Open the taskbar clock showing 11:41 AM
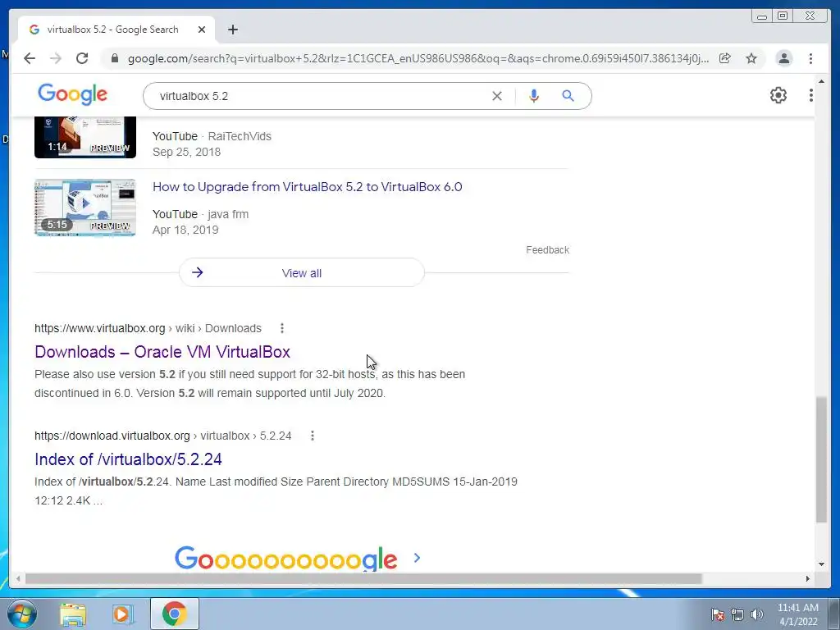 [x=798, y=614]
